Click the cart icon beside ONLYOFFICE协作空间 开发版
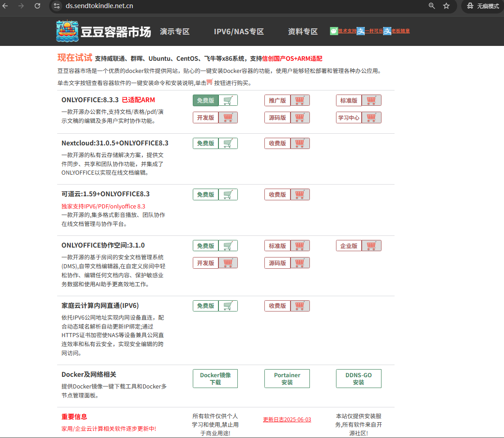504x438 pixels. pos(228,263)
